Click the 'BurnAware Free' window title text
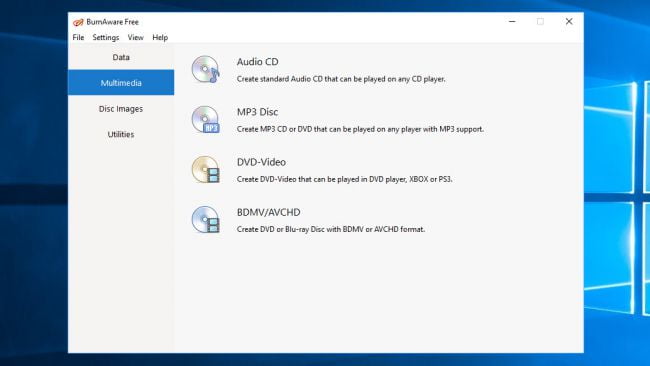Viewport: 650px width, 366px height. [112, 22]
